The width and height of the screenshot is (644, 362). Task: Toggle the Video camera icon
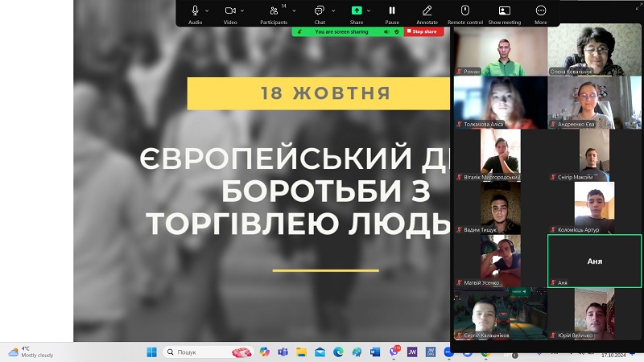click(230, 10)
